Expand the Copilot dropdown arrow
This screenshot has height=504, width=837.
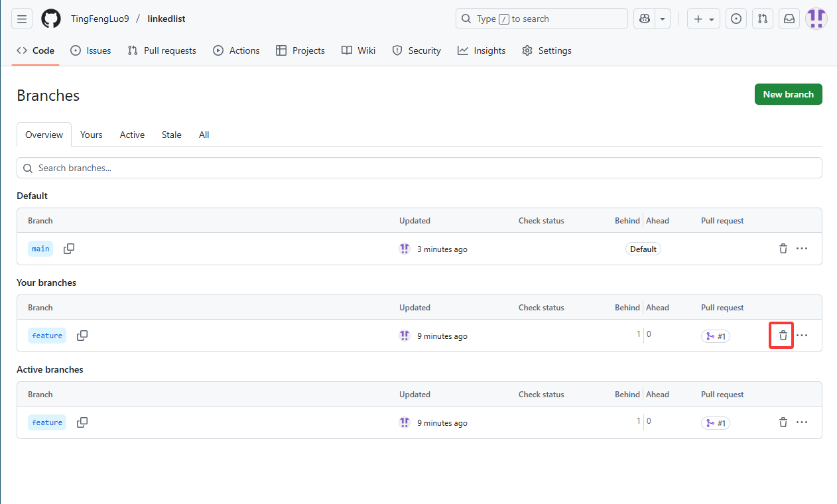663,19
